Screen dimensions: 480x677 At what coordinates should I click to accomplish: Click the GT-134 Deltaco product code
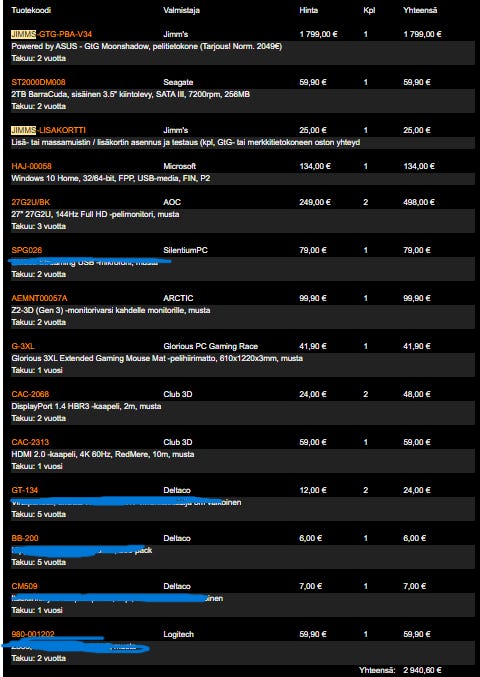pyautogui.click(x=25, y=490)
